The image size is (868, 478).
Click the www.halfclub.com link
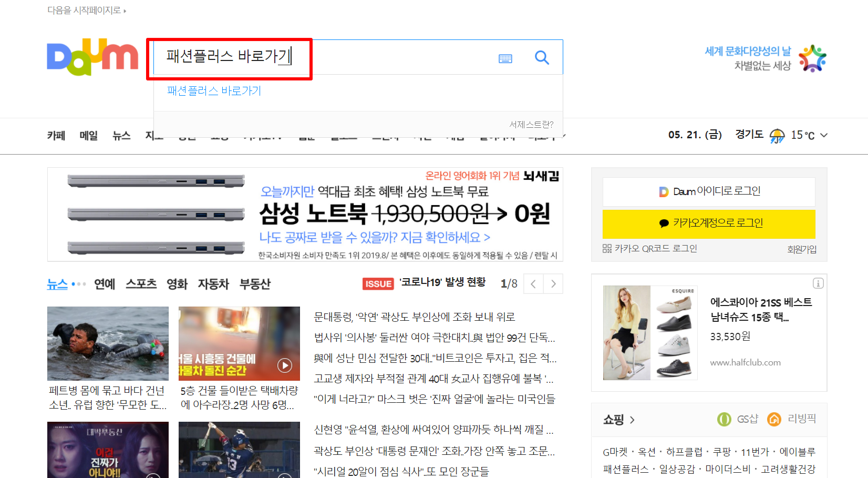745,362
